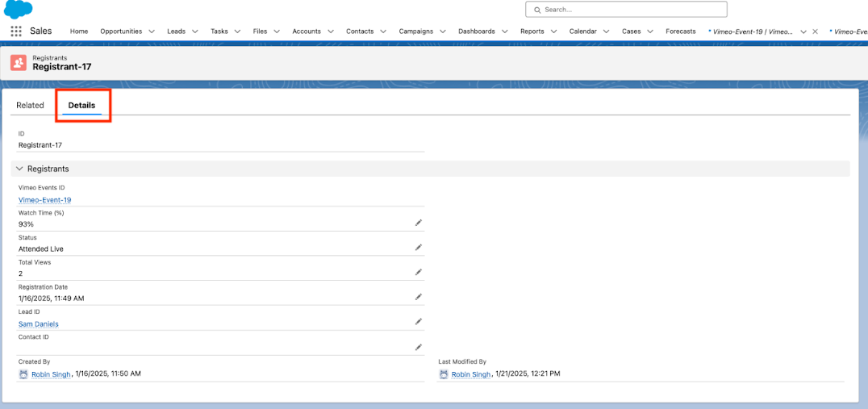868x409 pixels.
Task: Open the Accounts dropdown chevron
Action: coord(331,31)
